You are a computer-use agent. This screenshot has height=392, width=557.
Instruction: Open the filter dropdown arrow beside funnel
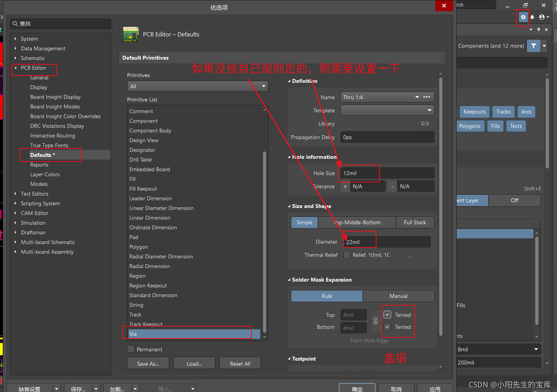click(x=544, y=46)
